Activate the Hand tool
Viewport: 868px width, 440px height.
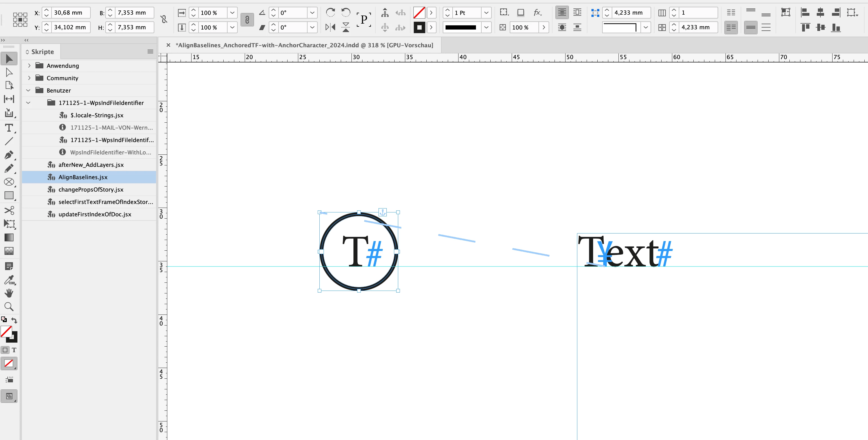pos(9,293)
